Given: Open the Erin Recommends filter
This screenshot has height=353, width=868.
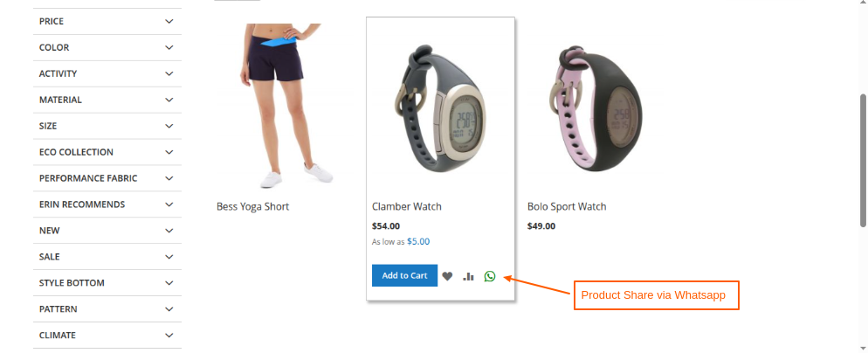Looking at the screenshot, I should pyautogui.click(x=107, y=204).
